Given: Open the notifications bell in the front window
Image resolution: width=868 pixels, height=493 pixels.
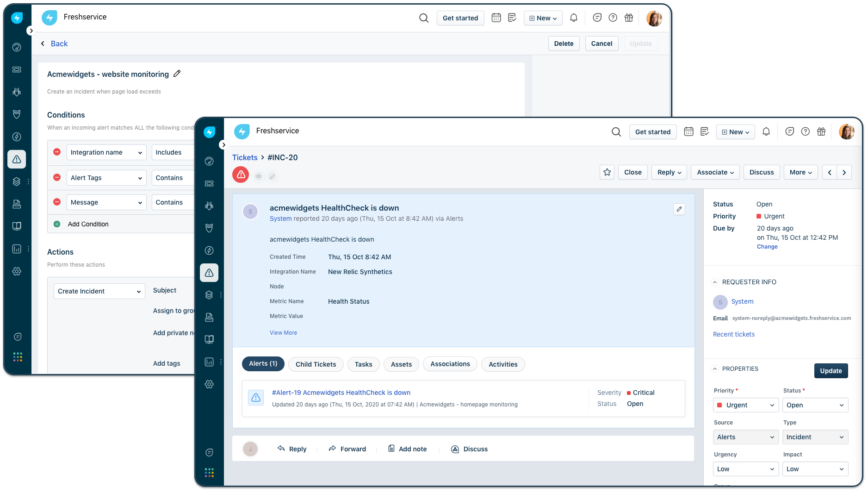Looking at the screenshot, I should point(766,132).
